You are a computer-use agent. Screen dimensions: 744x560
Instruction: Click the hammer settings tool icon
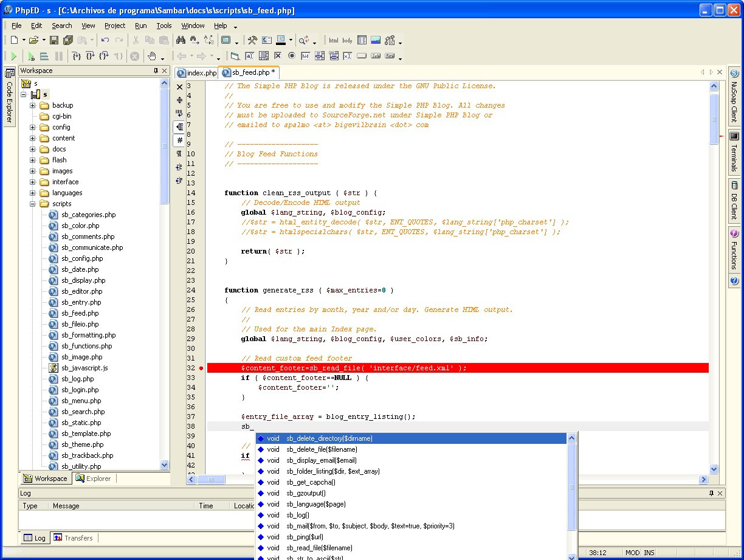[252, 40]
